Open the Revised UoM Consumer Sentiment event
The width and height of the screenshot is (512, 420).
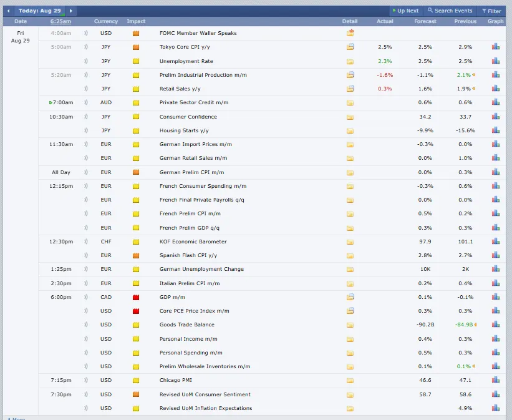click(205, 394)
